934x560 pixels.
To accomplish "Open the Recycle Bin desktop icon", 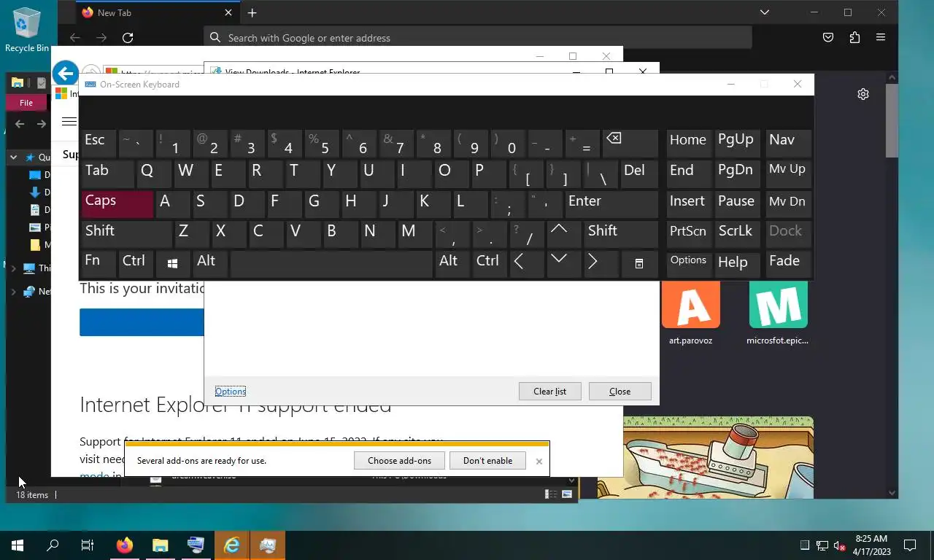I will tap(27, 30).
